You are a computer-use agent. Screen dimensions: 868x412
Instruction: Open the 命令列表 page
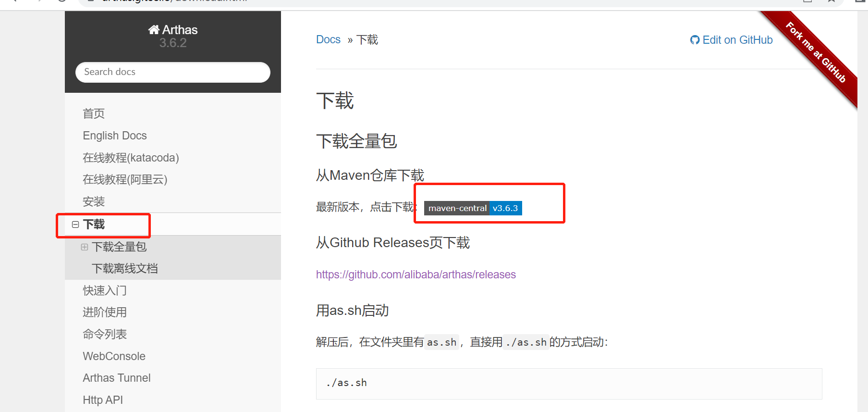point(105,334)
